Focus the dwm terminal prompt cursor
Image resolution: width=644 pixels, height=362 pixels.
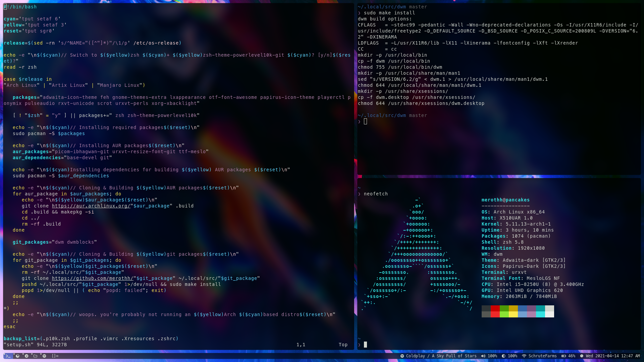pyautogui.click(x=365, y=121)
